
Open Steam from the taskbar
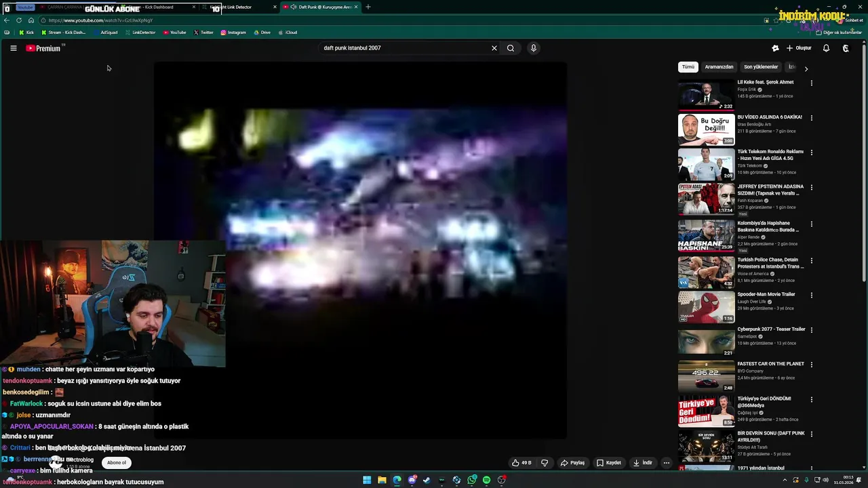pos(427,480)
